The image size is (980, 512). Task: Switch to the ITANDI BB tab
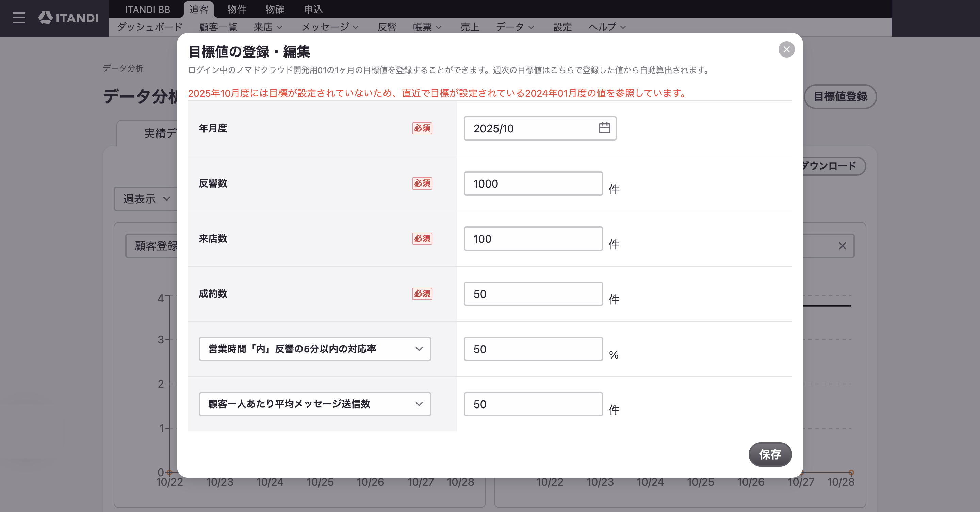pos(148,9)
